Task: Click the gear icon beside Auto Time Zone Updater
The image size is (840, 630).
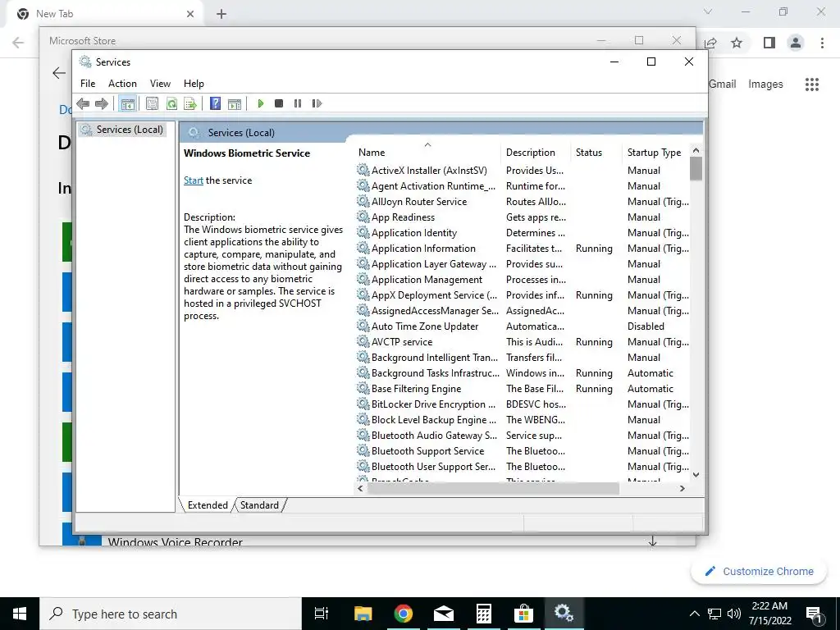Action: [363, 326]
